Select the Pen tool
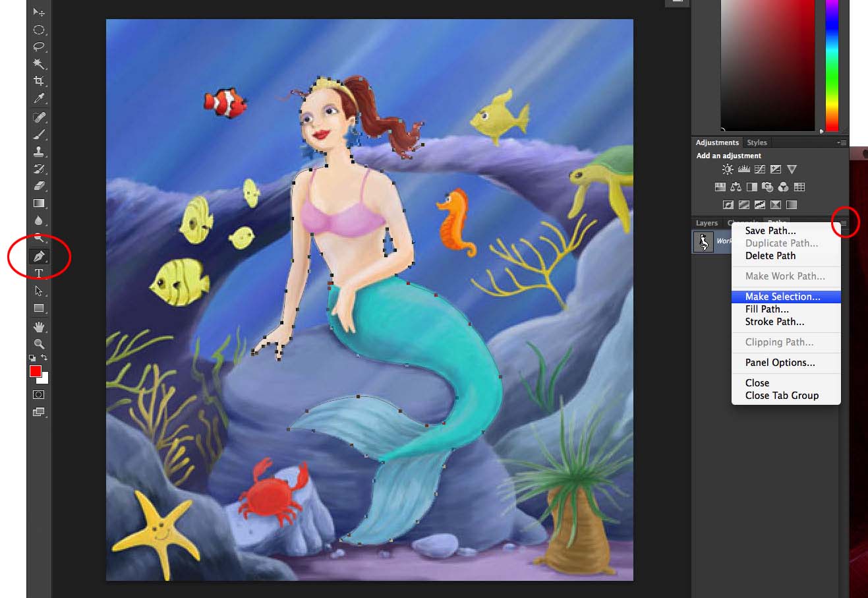 tap(39, 256)
